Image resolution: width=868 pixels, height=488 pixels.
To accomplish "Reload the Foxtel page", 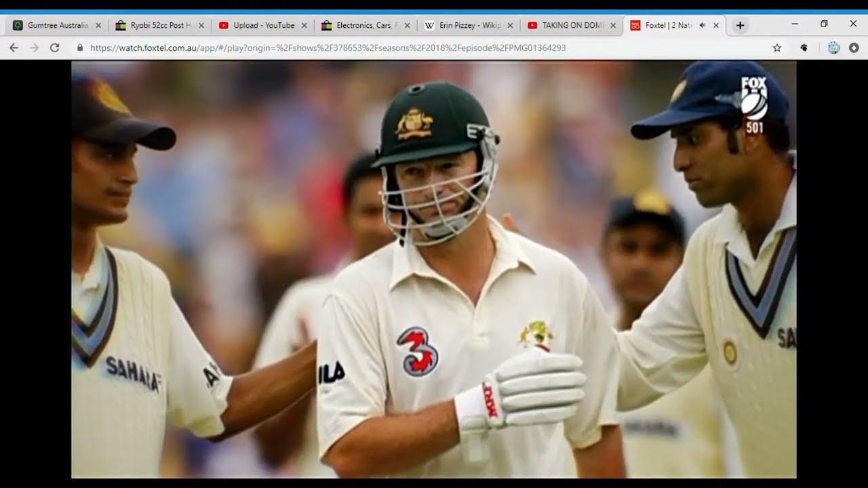I will point(55,47).
